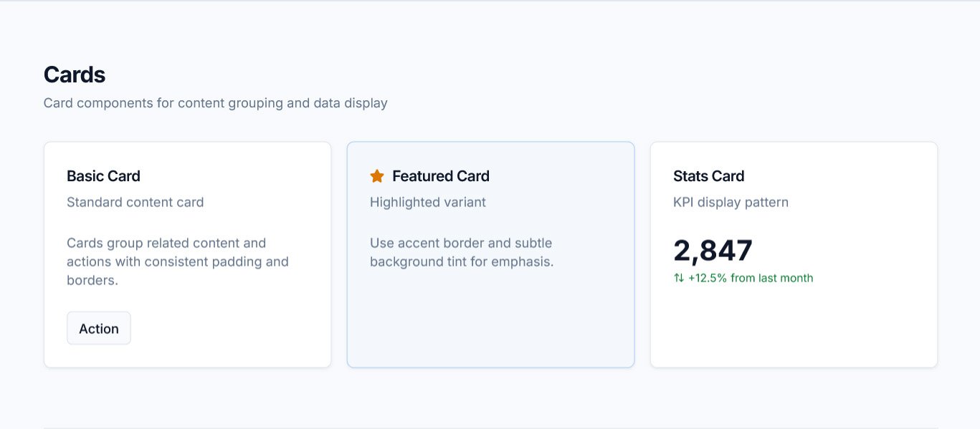The image size is (980, 429).
Task: Click the orange star icon
Action: click(x=377, y=176)
